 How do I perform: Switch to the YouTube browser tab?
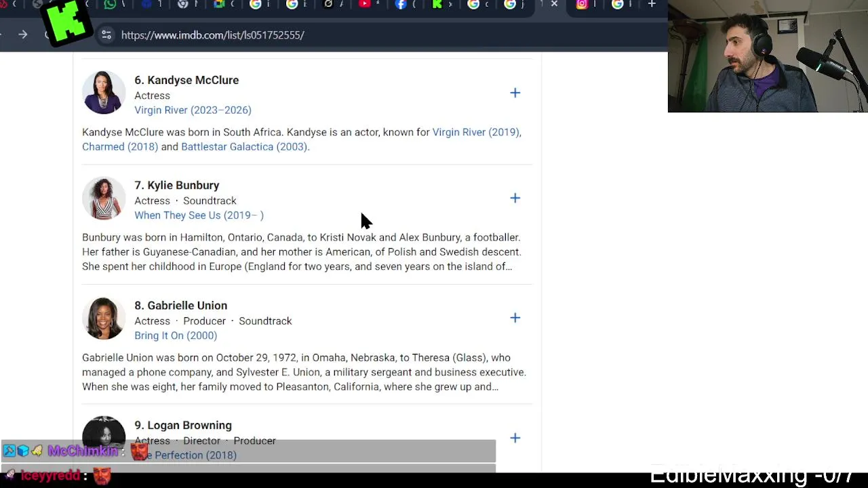365,5
